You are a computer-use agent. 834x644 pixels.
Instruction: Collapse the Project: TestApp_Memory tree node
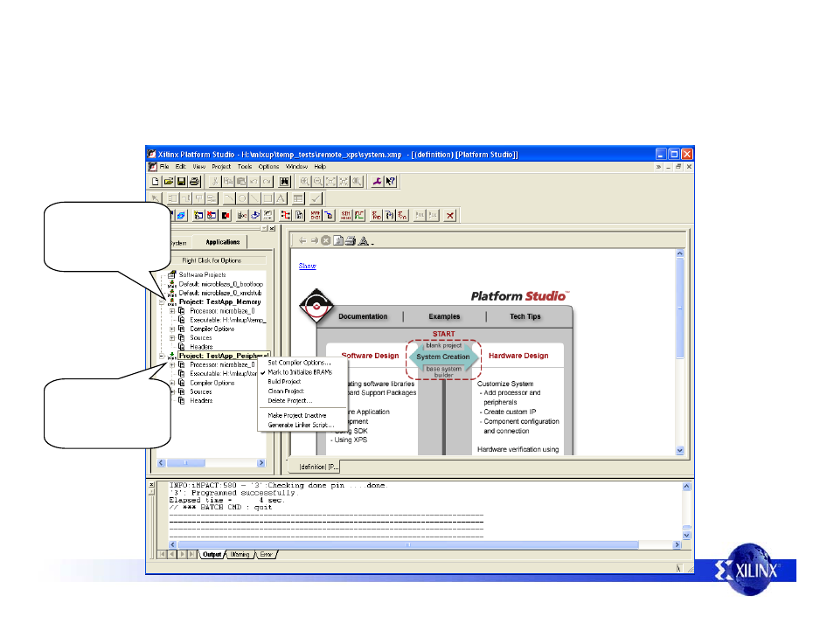click(x=162, y=302)
